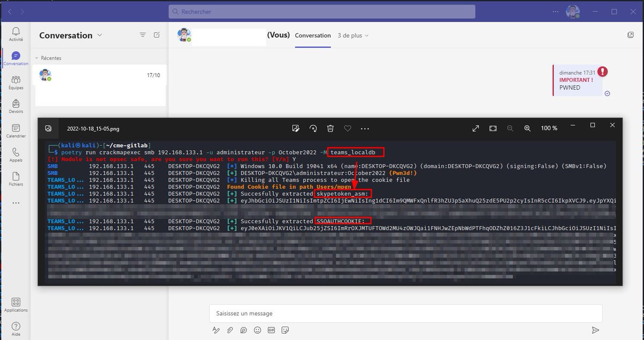The image size is (644, 340).
Task: Click the PWNED important message
Action: pos(578,80)
